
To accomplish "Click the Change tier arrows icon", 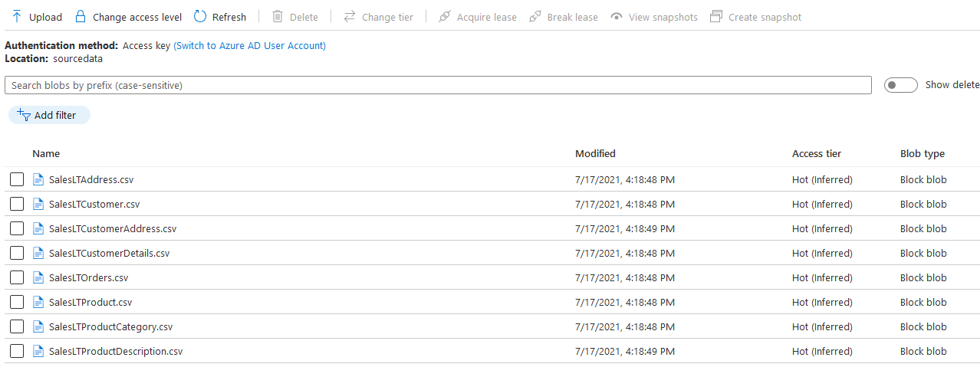I will 350,17.
